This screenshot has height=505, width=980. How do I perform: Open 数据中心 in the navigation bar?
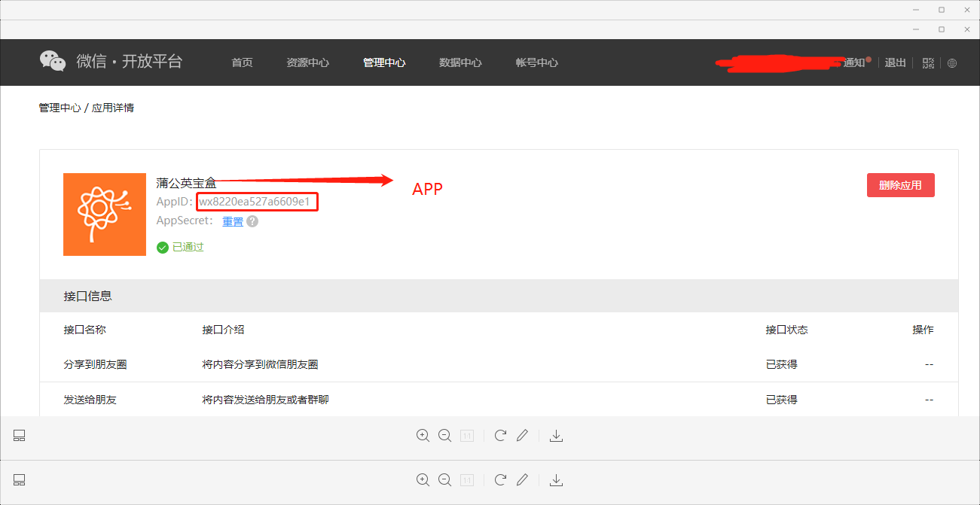(460, 62)
